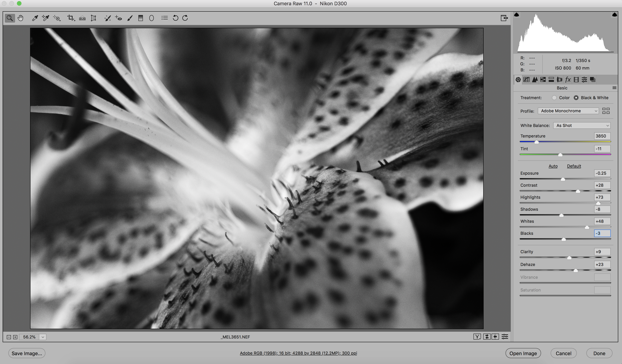The width and height of the screenshot is (622, 364).
Task: Pick the Graduated Filter tool
Action: tap(140, 18)
